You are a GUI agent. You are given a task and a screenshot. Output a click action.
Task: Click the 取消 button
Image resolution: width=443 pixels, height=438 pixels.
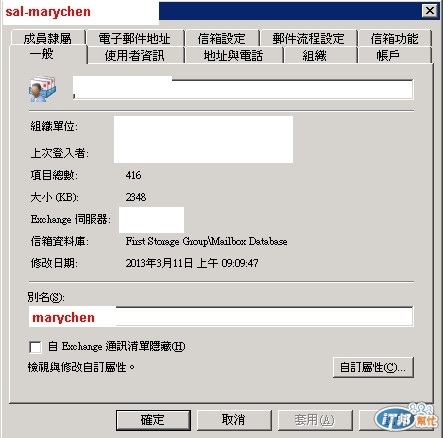pos(234,420)
